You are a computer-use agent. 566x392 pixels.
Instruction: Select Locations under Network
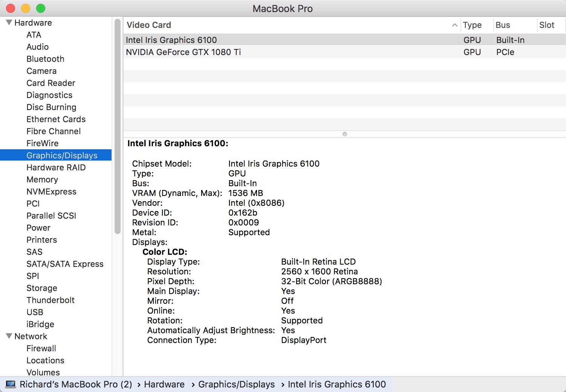46,360
